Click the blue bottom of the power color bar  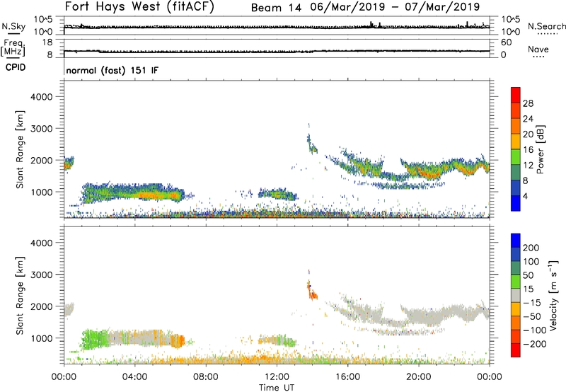(x=516, y=203)
